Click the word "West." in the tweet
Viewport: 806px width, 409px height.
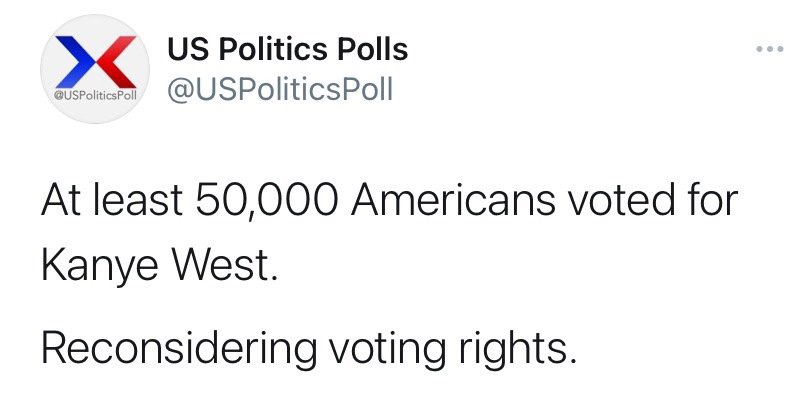point(225,265)
